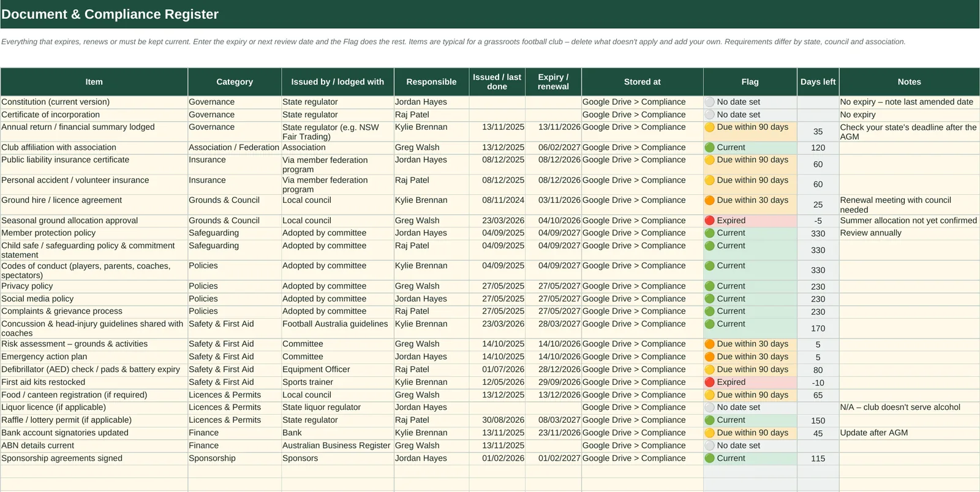Screen dimensions: 980x492
Task: Click Due within 30 days flag for Ground hire
Action: (750, 205)
